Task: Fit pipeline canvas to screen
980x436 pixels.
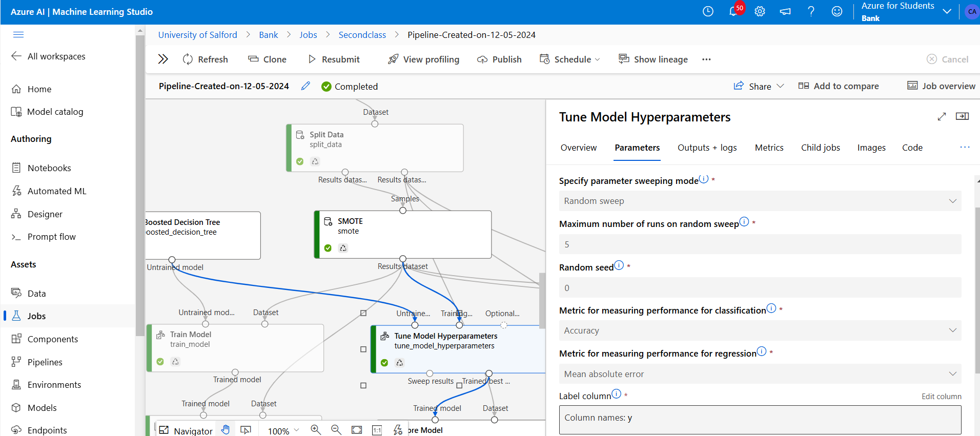Action: click(x=357, y=430)
